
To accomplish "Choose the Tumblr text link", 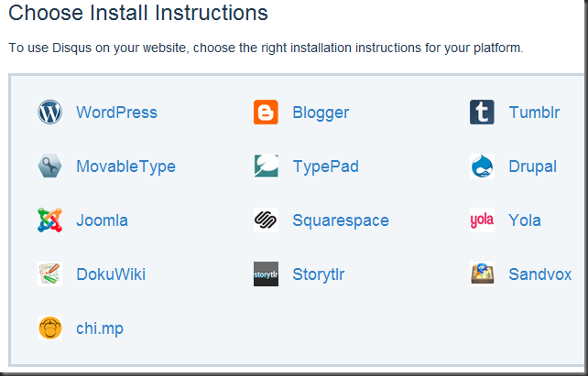I will [534, 113].
